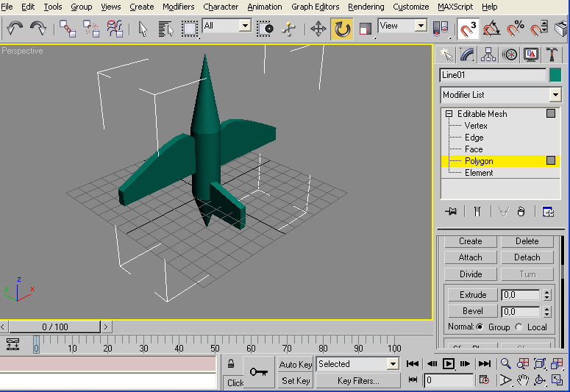Viewport: 570px width, 392px height.
Task: Activate the Select and Move tool
Action: click(318, 29)
